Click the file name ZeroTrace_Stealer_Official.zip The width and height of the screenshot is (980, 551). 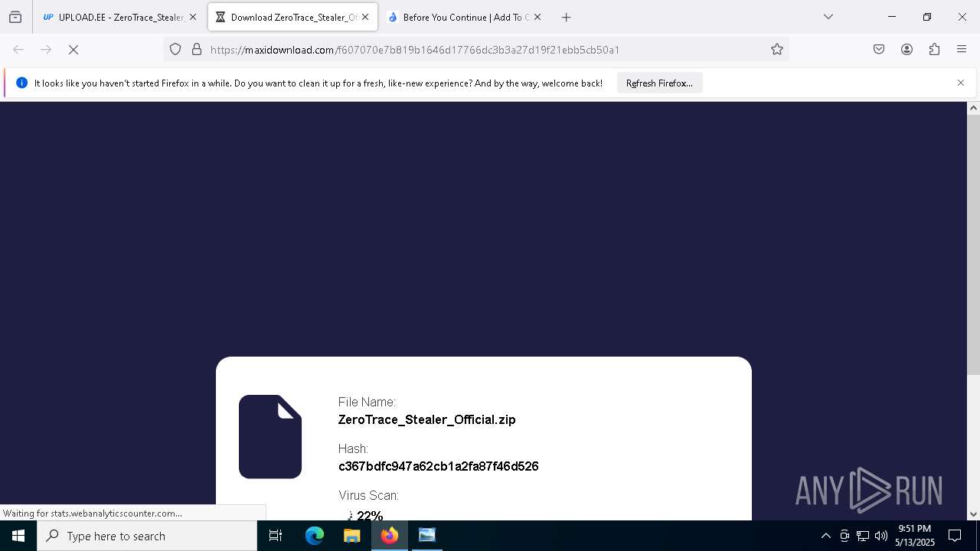[426, 419]
